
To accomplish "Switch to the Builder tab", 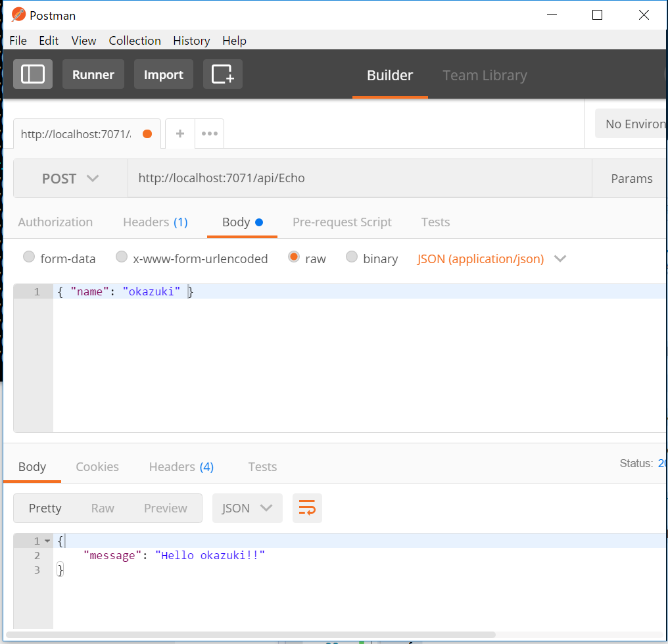I will 390,76.
